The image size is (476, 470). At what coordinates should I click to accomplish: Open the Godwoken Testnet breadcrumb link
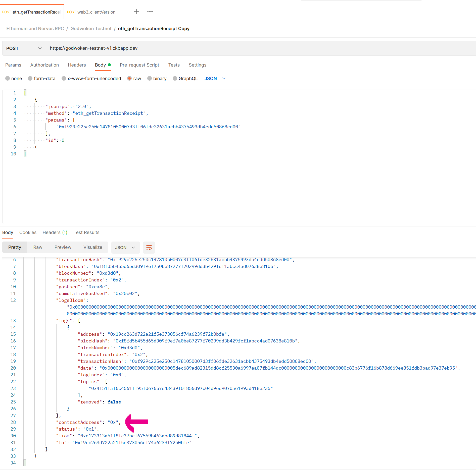coord(91,28)
